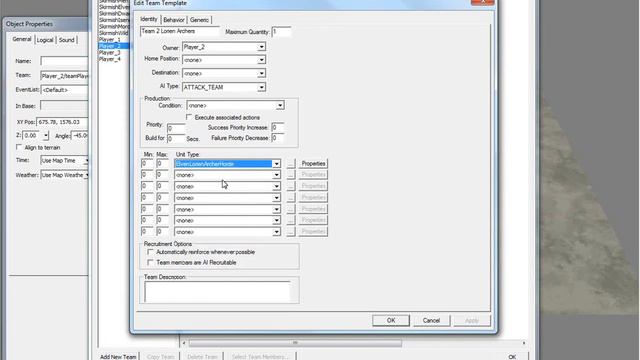Open the last Unit Type dropdown
640x360 pixels.
276,232
